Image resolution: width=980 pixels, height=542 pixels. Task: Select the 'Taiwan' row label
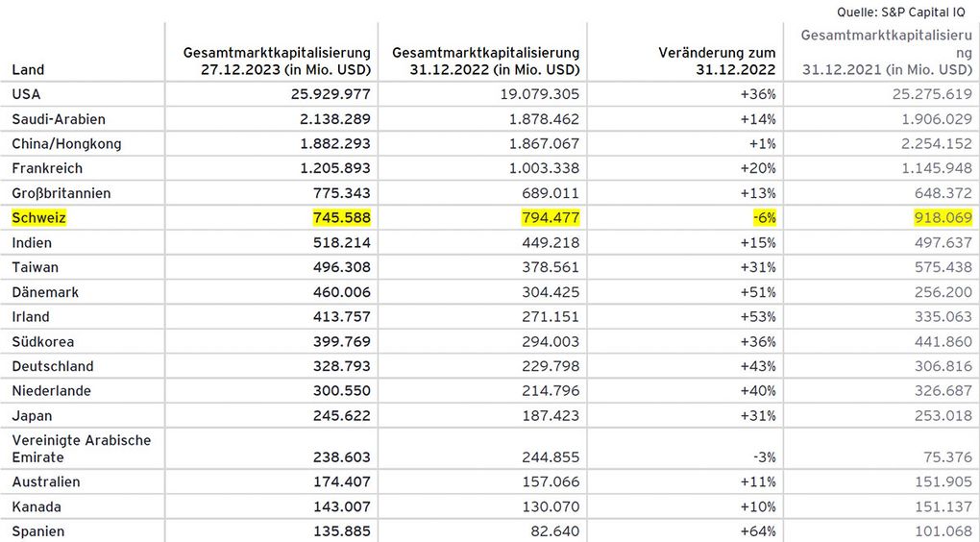[35, 267]
